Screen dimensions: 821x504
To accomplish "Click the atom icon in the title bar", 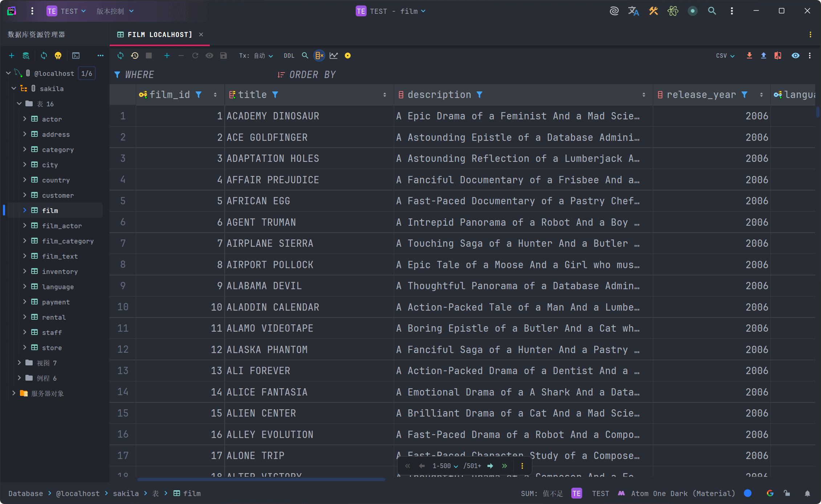I will tap(673, 11).
